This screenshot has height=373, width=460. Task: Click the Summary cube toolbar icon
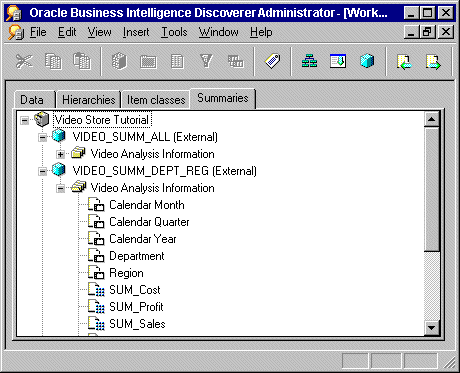coord(367,61)
